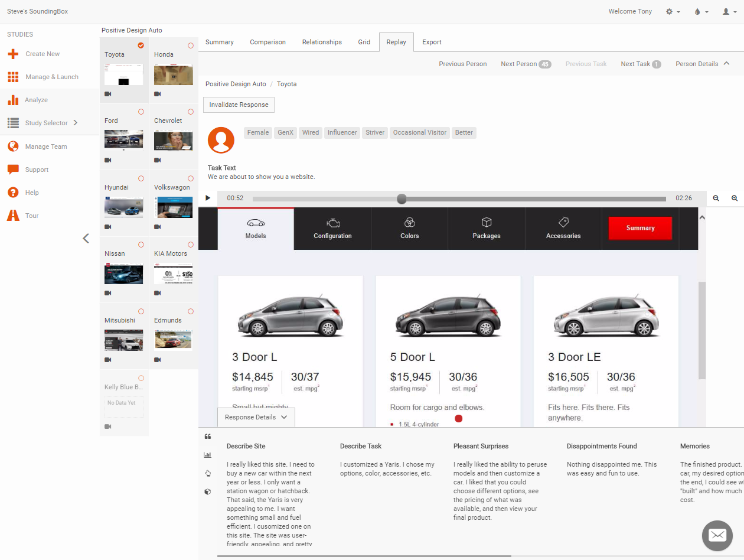Image resolution: width=744 pixels, height=560 pixels.
Task: Click the red Summary button
Action: (x=640, y=228)
